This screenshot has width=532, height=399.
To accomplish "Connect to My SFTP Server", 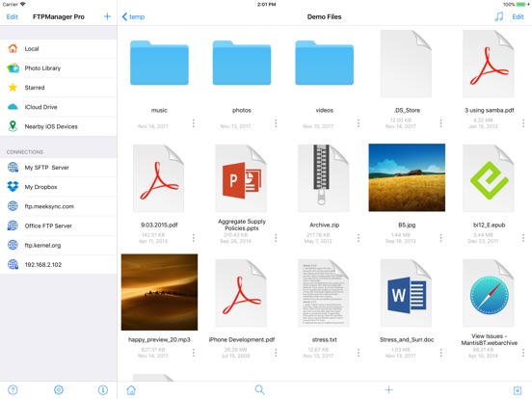I will (59, 168).
